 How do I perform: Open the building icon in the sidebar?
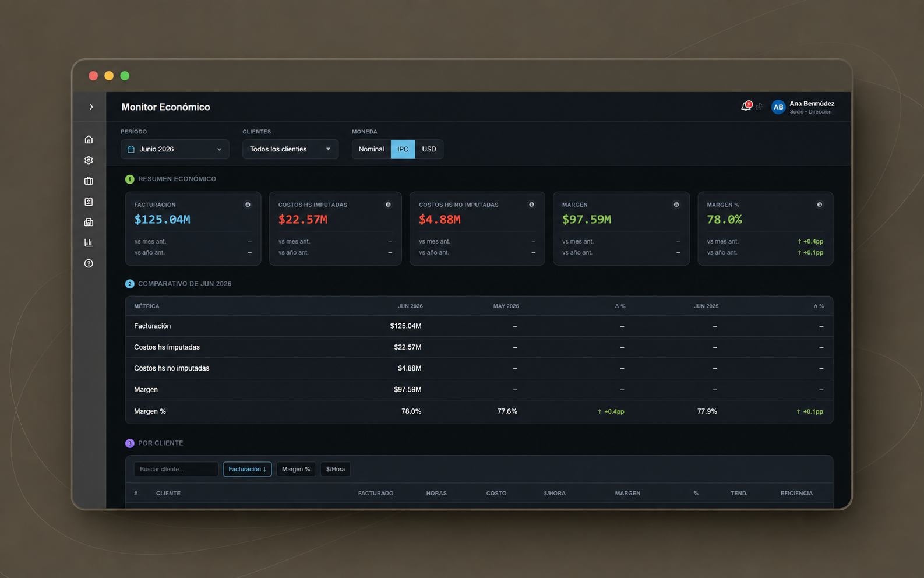pyautogui.click(x=89, y=222)
